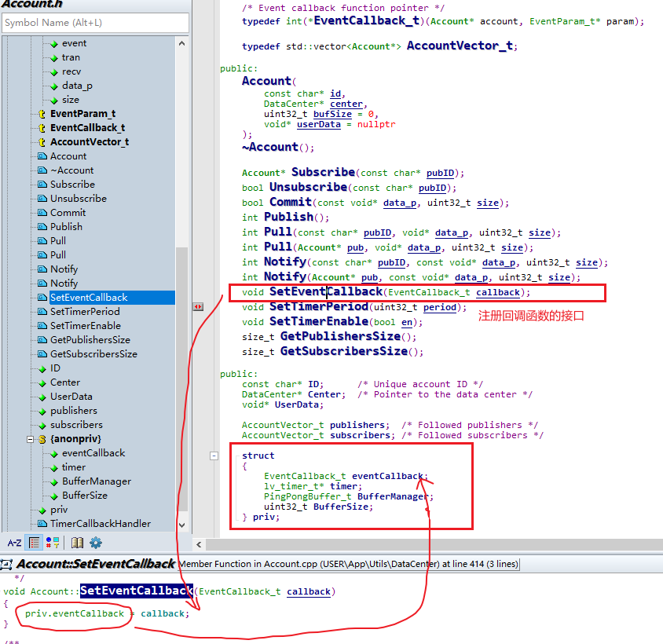663x644 pixels.
Task: Select UserData member in symbol list
Action: (x=71, y=397)
